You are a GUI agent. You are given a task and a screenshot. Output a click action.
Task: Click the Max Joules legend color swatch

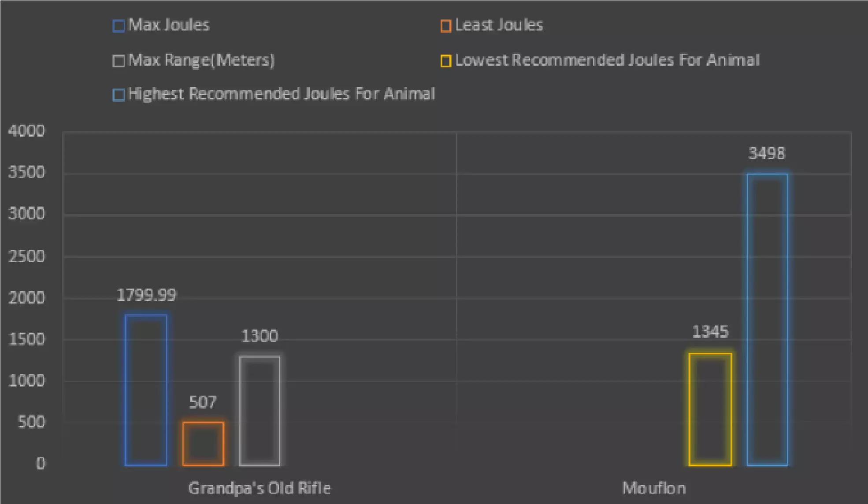pos(119,26)
